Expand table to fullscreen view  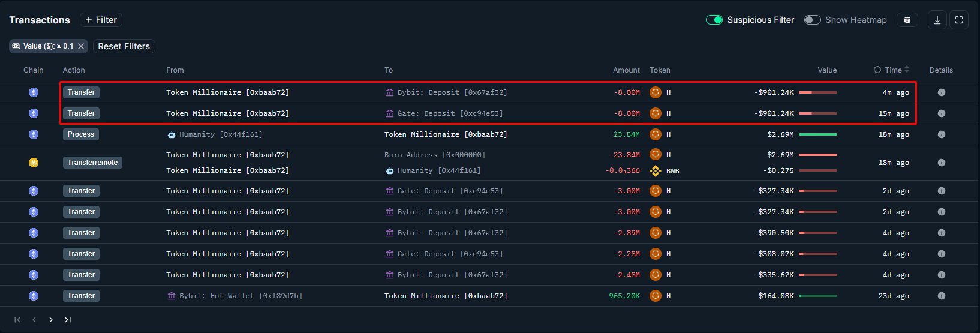click(959, 20)
